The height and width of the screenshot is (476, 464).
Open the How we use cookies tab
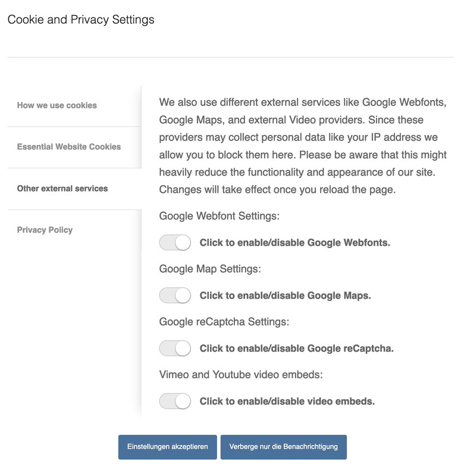74,106
